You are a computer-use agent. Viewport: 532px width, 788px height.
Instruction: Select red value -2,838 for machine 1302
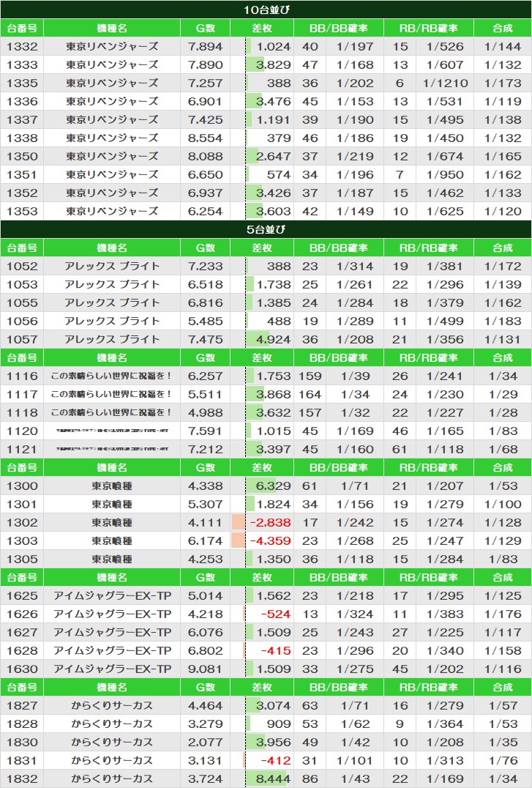[270, 523]
